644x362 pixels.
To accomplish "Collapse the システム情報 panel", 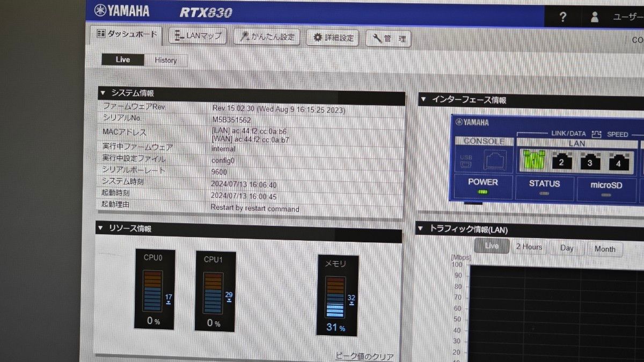I will [102, 93].
